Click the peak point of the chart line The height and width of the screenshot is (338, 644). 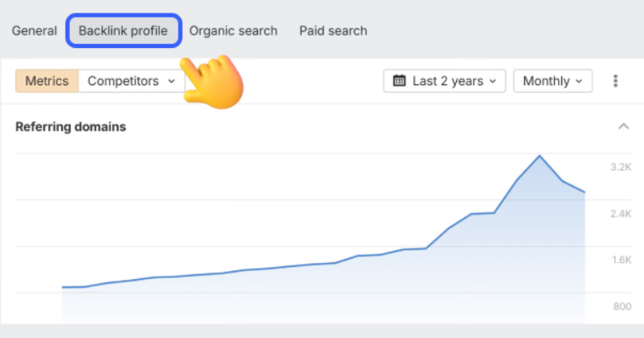[539, 156]
